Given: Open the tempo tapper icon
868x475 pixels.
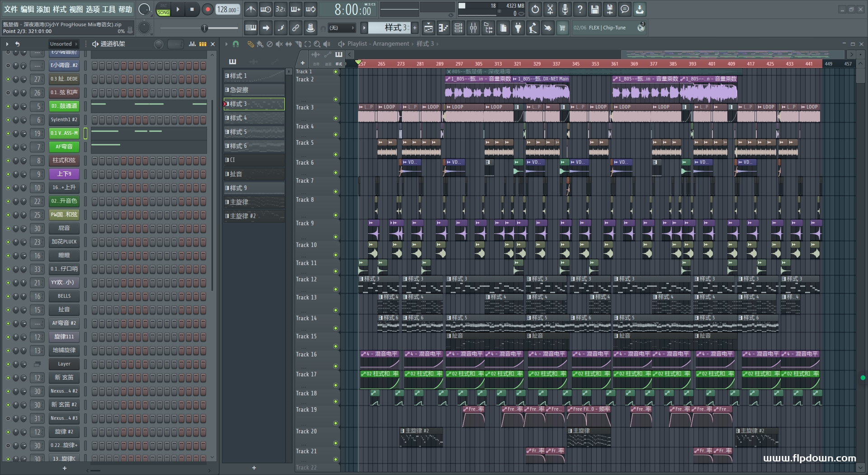Looking at the screenshot, I should 533,28.
